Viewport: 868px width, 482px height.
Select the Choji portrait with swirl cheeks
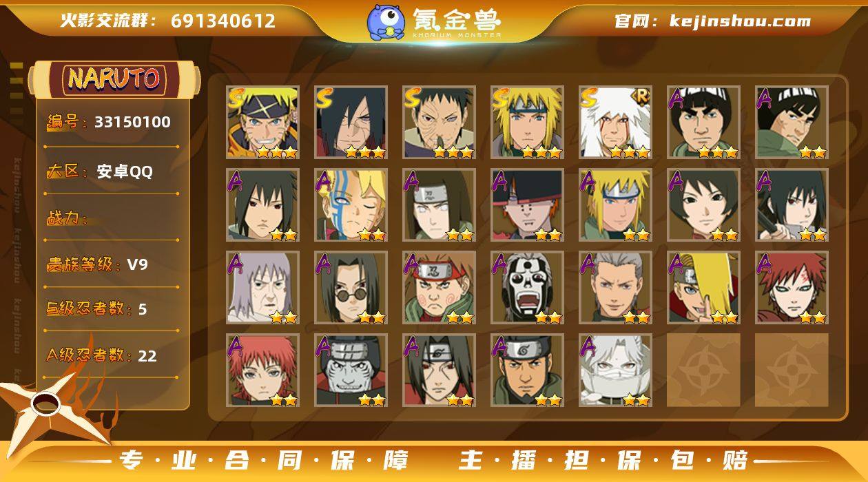tap(439, 288)
